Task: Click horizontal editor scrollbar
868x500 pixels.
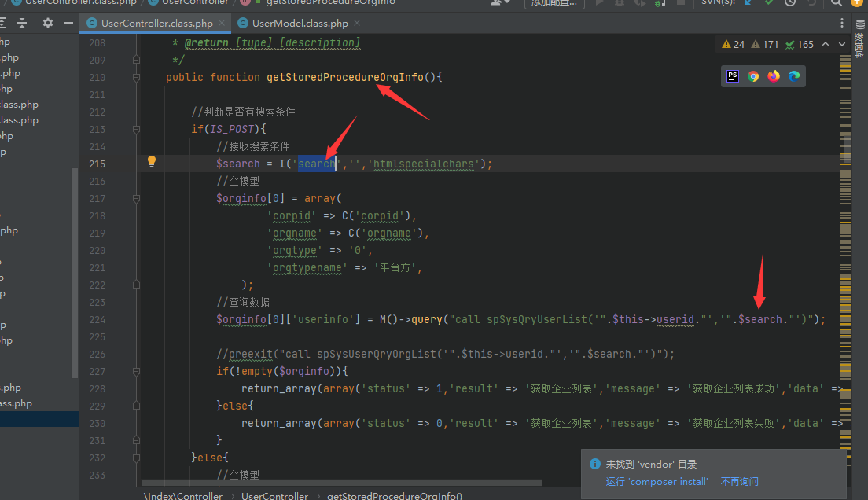Action: tap(341, 482)
